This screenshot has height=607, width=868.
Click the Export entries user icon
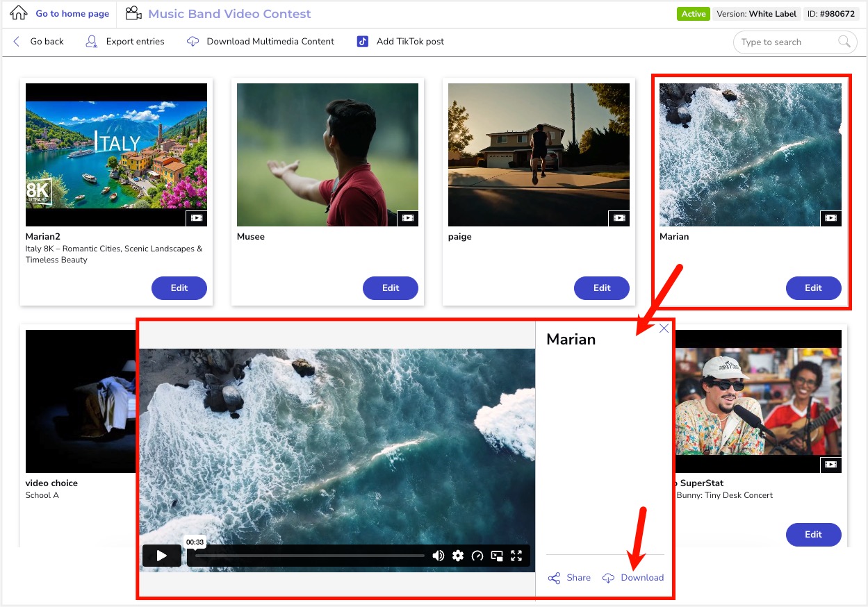click(x=91, y=42)
